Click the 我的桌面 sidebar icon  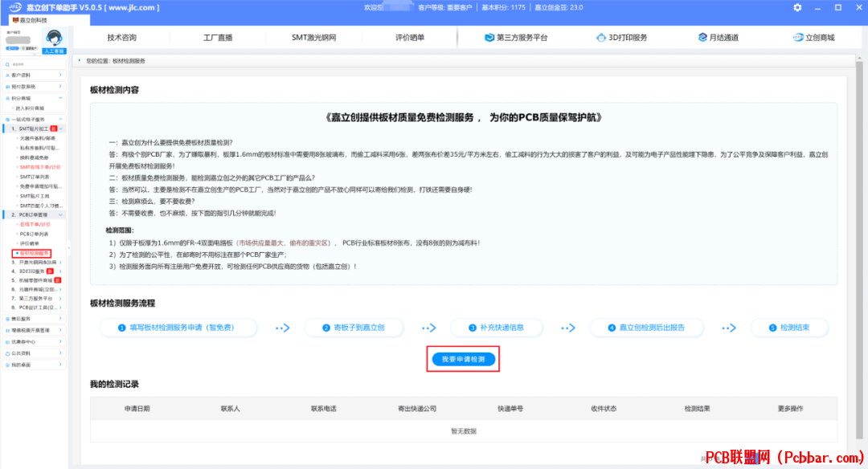tap(7, 365)
